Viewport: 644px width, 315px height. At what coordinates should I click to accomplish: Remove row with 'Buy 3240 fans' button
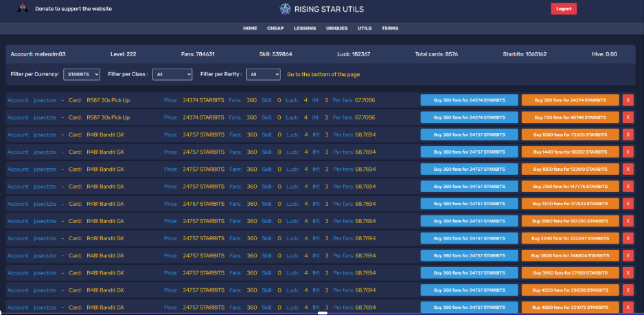pos(628,238)
